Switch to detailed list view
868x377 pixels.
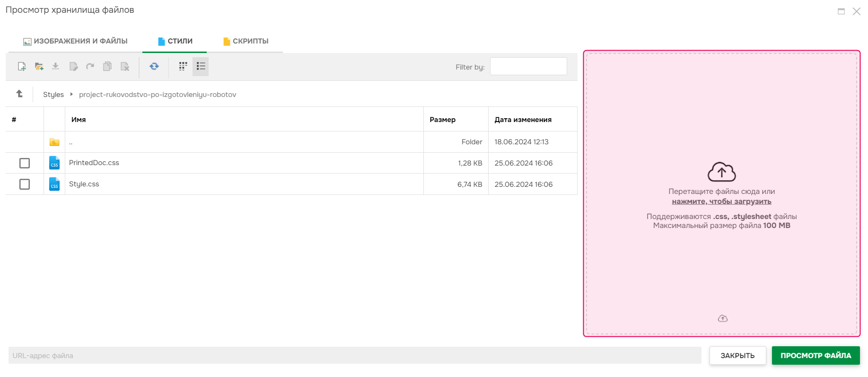pyautogui.click(x=201, y=67)
